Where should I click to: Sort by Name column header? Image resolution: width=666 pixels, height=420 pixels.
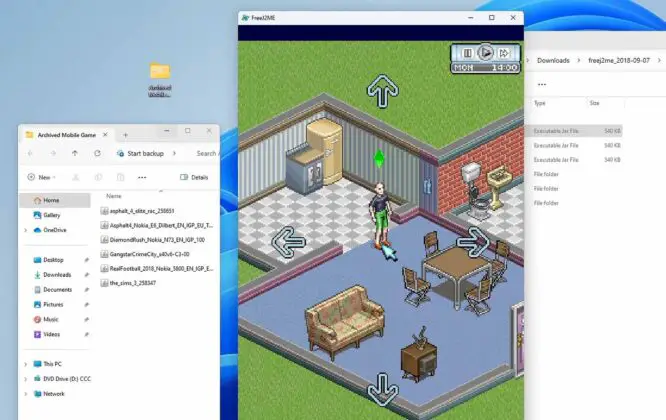tap(114, 196)
